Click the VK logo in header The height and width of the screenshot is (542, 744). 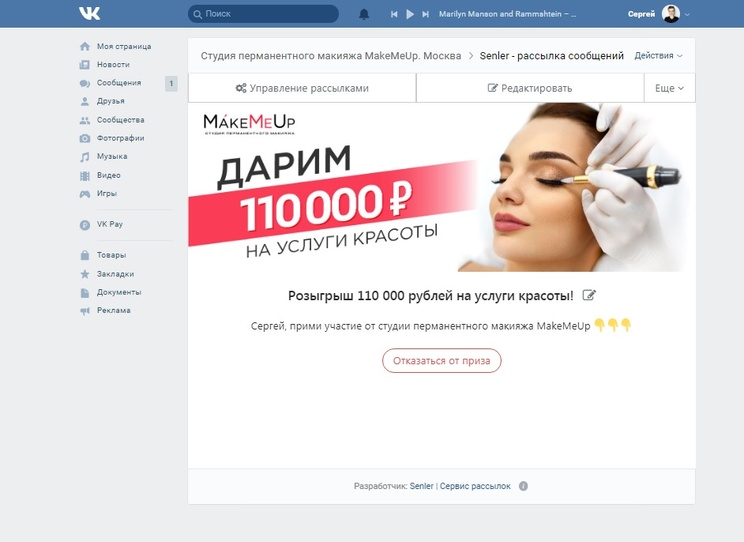click(x=89, y=13)
